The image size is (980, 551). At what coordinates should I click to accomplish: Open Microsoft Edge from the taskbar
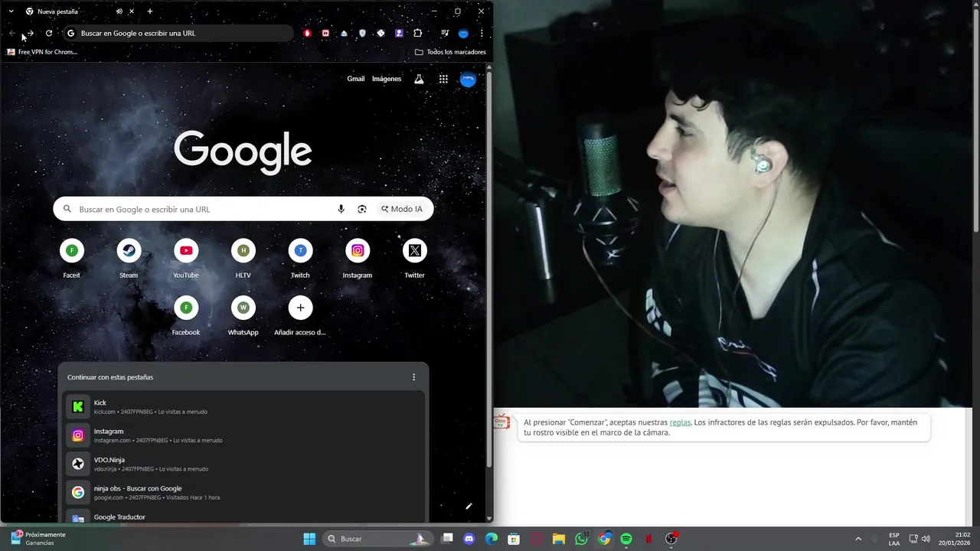[492, 539]
